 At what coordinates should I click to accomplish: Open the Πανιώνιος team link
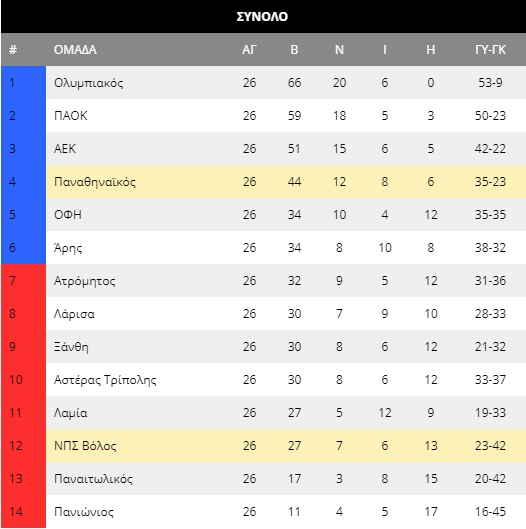(x=84, y=512)
